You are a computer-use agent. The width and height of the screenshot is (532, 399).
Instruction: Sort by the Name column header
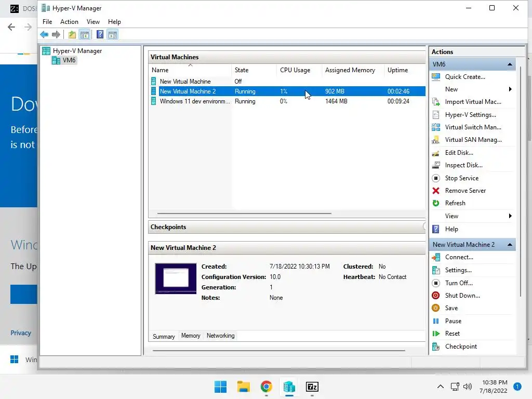pos(190,70)
